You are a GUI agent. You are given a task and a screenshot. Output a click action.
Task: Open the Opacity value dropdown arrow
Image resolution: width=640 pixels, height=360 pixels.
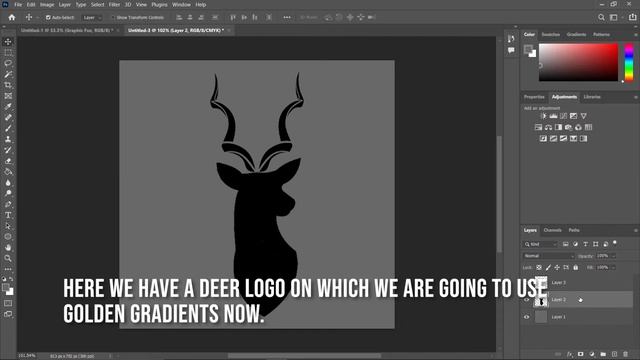pyautogui.click(x=613, y=256)
